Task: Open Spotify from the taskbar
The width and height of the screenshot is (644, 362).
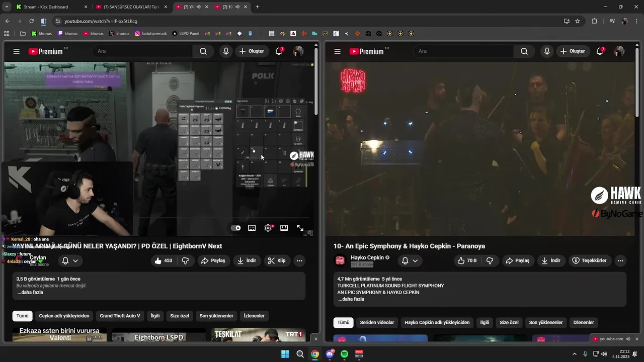Action: pos(345,354)
